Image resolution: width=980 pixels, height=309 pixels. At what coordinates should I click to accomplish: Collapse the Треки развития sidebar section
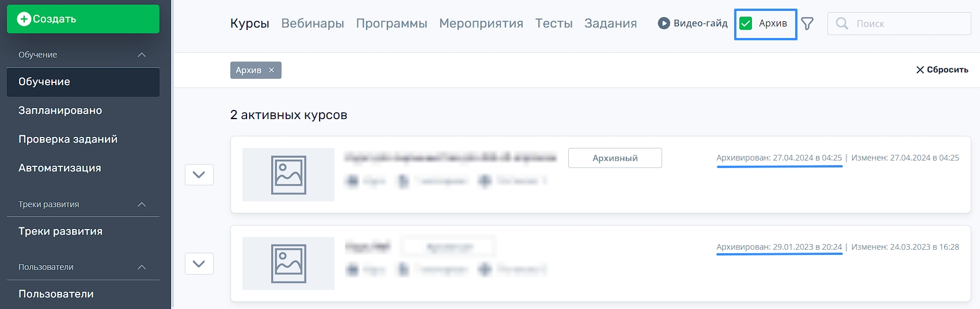click(142, 204)
